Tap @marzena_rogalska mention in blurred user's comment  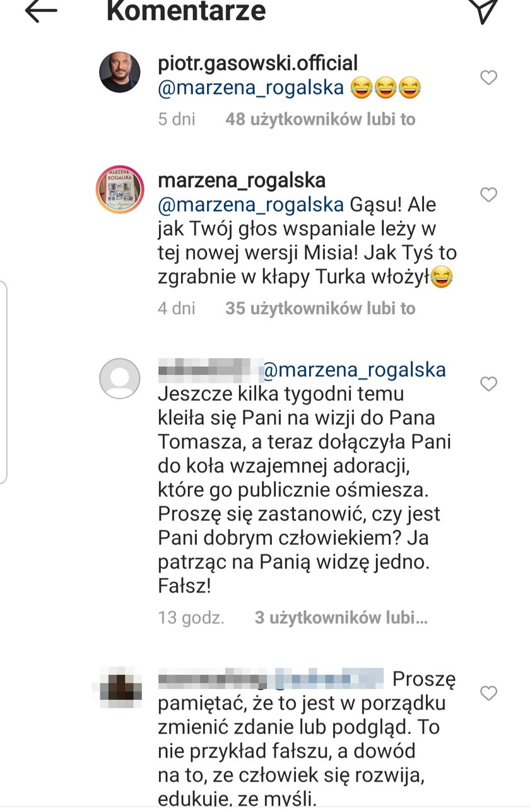tap(354, 369)
